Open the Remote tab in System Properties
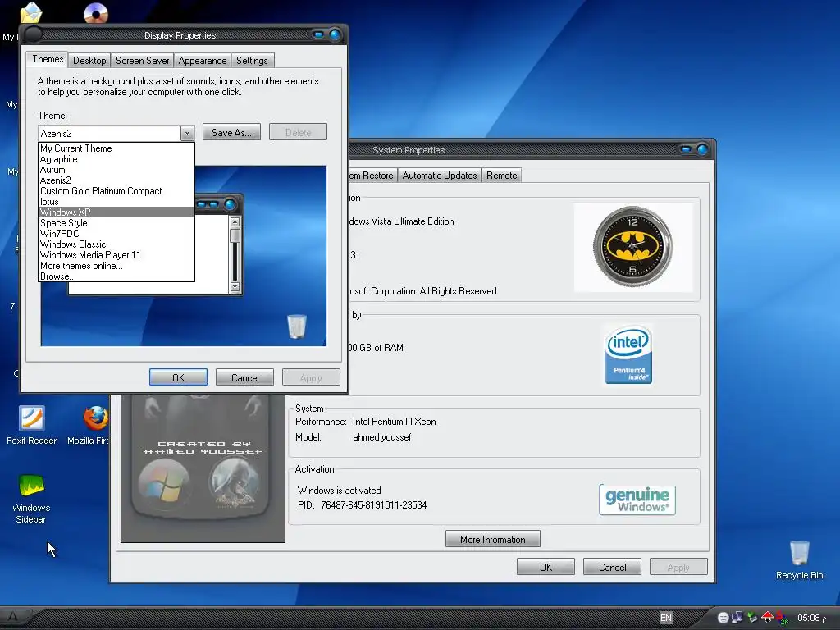 [501, 176]
